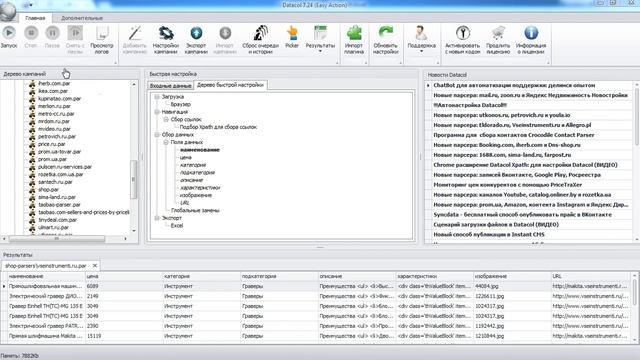640x360 pixels.
Task: Select the Браузер node
Action: (x=180, y=104)
